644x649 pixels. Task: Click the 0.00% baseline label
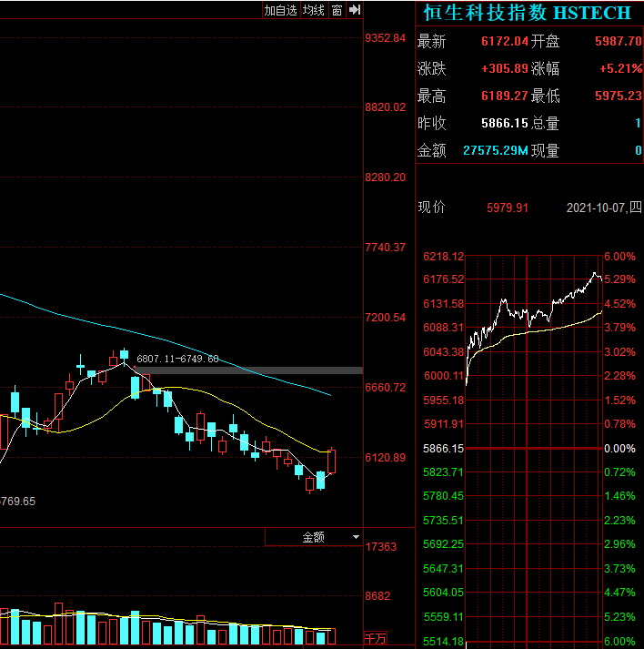(619, 448)
